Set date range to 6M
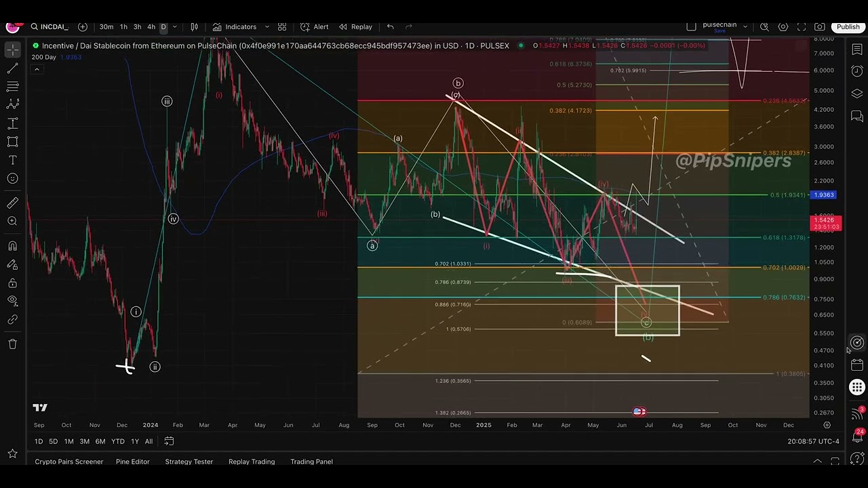 [x=100, y=442]
